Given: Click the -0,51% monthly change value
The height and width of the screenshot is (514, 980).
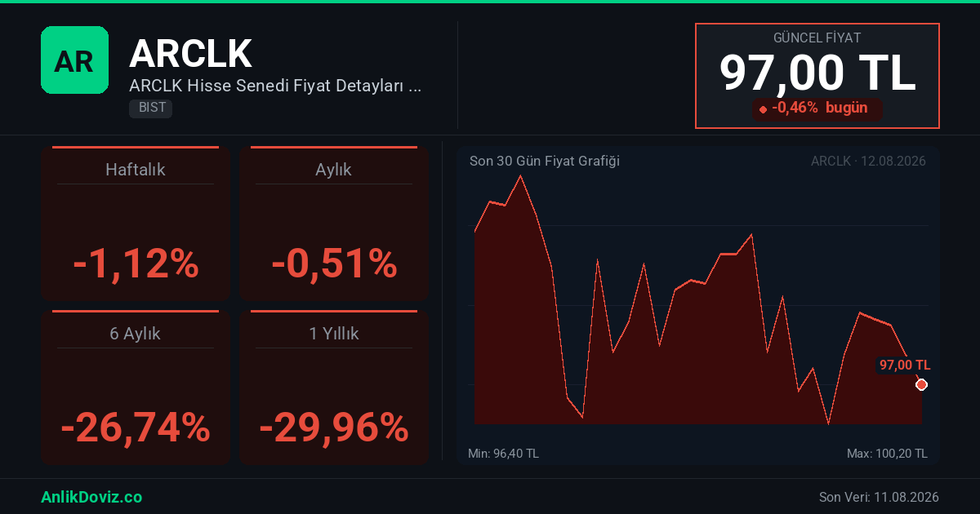Looking at the screenshot, I should 334,264.
